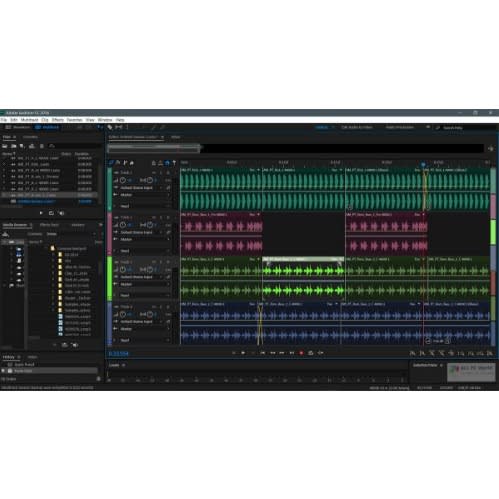Mute Track 1 with M button
This screenshot has height=499, width=499.
[x=154, y=173]
